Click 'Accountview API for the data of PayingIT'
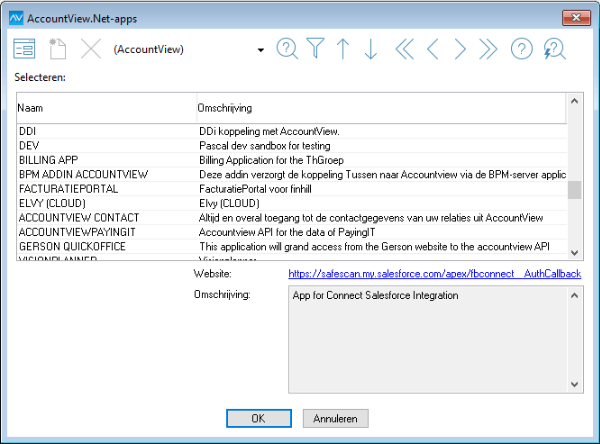This screenshot has height=444, width=600. (287, 232)
